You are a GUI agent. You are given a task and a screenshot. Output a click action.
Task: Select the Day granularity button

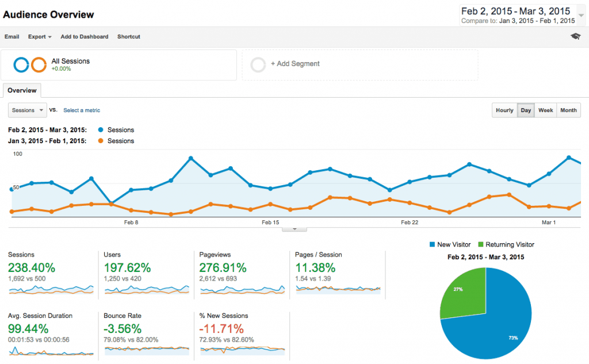pos(526,110)
